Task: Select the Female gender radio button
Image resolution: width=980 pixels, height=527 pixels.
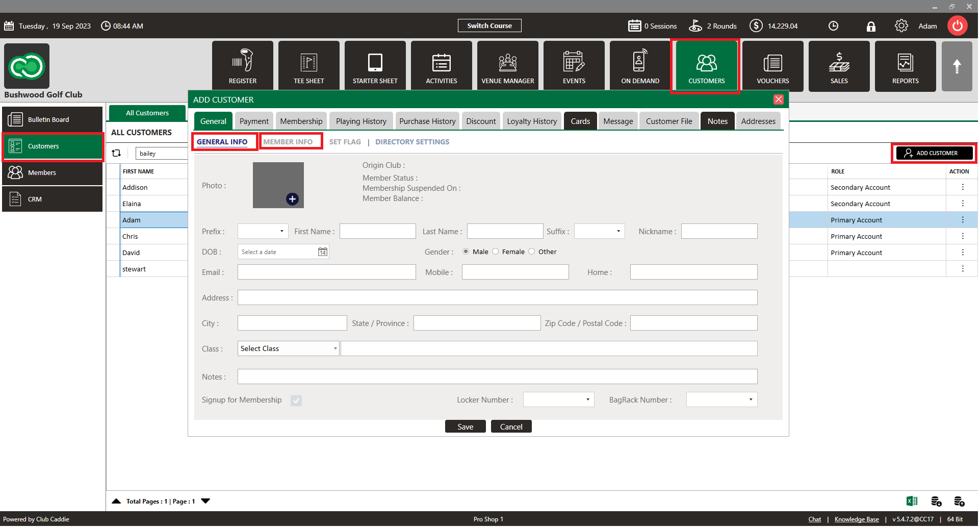Action: (x=496, y=252)
